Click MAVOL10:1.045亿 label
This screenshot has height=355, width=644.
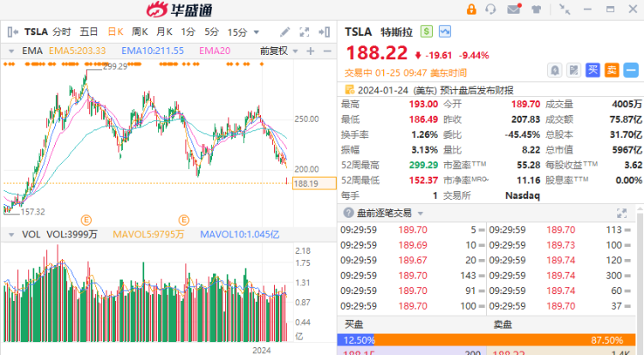click(x=240, y=234)
